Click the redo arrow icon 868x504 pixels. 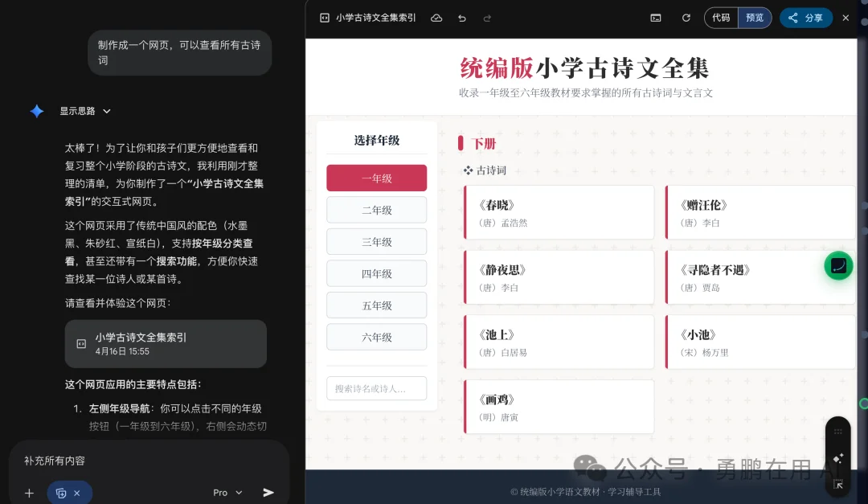tap(487, 17)
